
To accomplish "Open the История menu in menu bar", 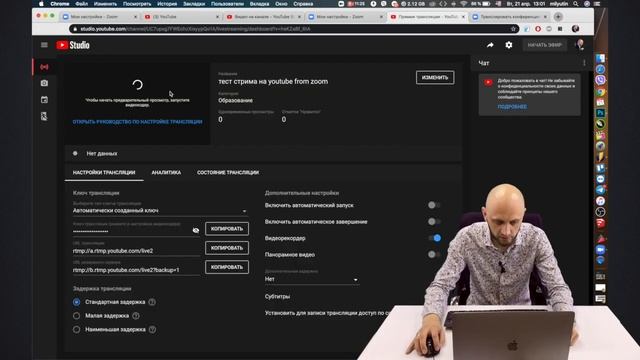I will pos(167,4).
